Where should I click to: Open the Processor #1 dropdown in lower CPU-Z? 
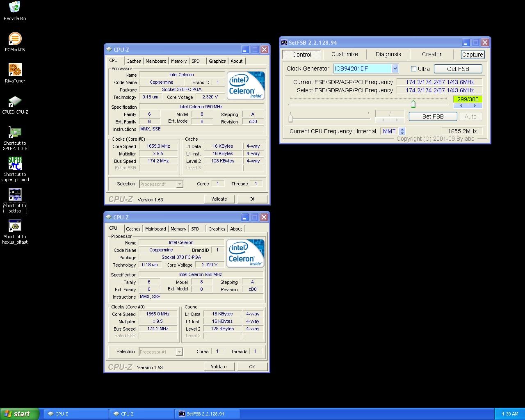pos(179,352)
